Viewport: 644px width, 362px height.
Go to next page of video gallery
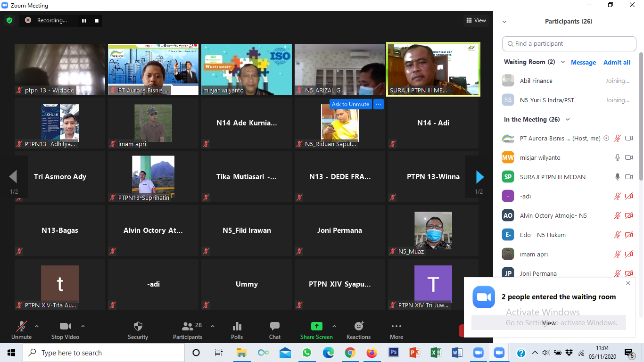[x=479, y=177]
